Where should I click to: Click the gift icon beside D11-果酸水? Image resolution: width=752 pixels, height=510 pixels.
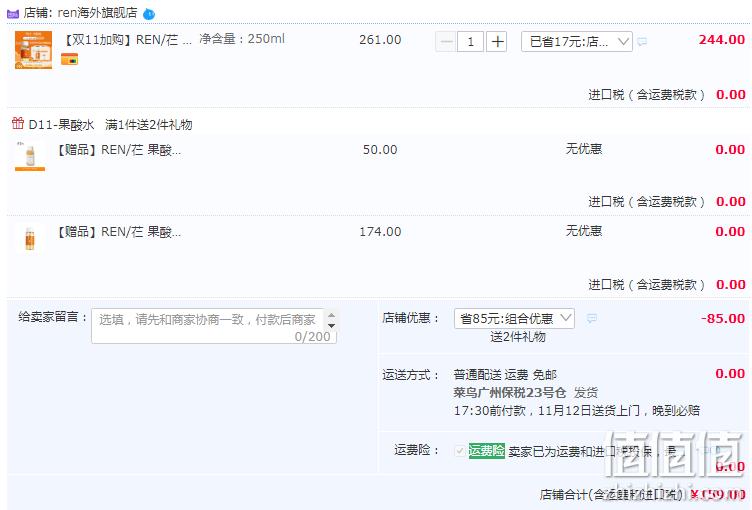18,124
